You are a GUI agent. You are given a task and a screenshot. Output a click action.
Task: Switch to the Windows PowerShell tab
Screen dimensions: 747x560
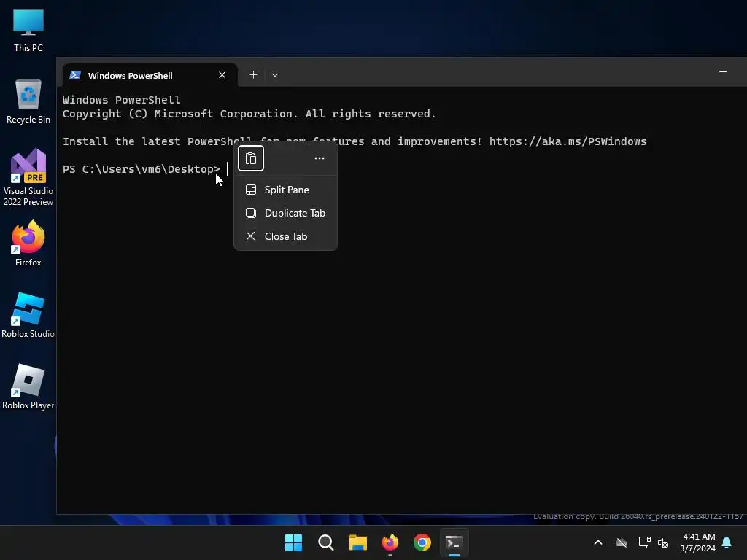[x=150, y=75]
